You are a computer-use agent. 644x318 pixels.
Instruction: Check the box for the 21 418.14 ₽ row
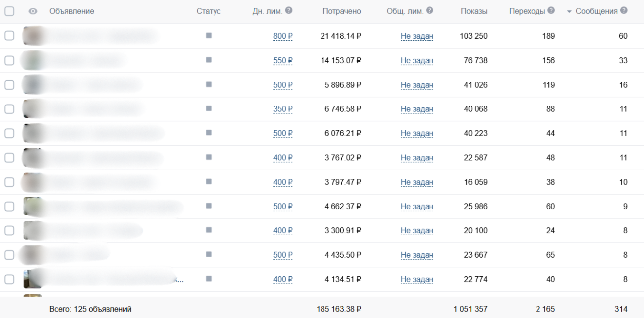point(9,36)
